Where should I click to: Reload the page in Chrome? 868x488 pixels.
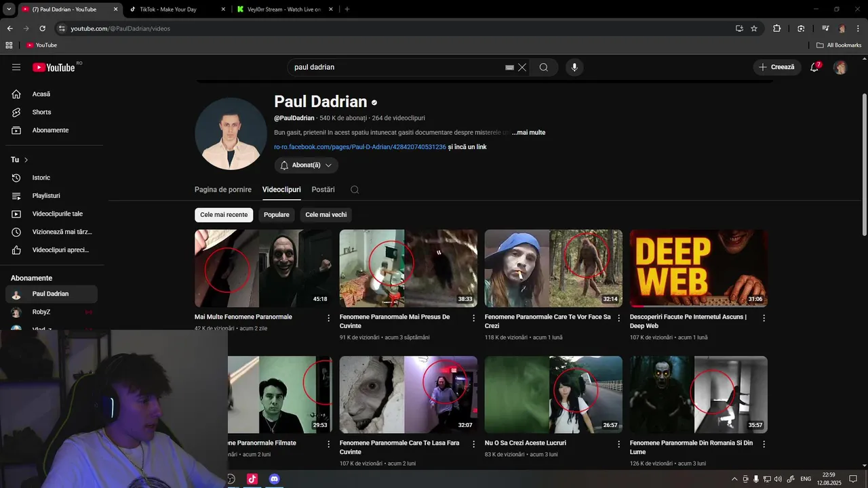coord(42,28)
